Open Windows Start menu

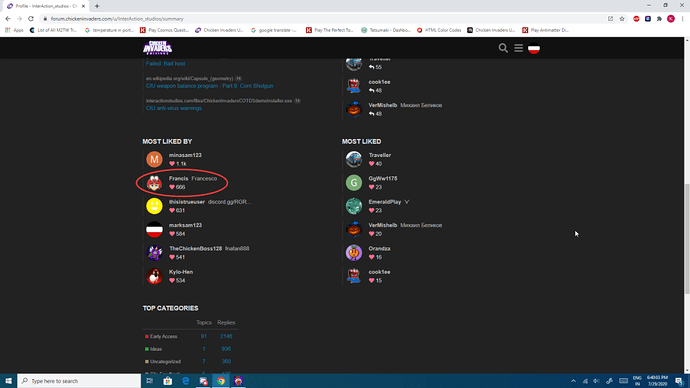point(8,381)
